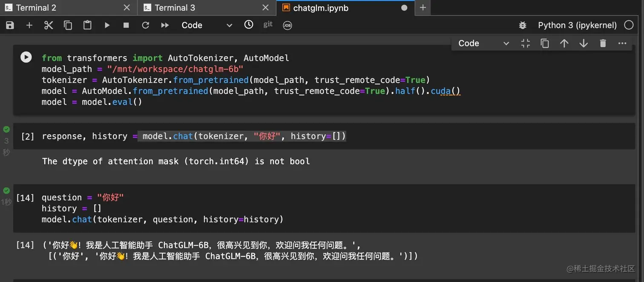Open a new launcher tab with plus
The width and height of the screenshot is (644, 282).
click(423, 8)
